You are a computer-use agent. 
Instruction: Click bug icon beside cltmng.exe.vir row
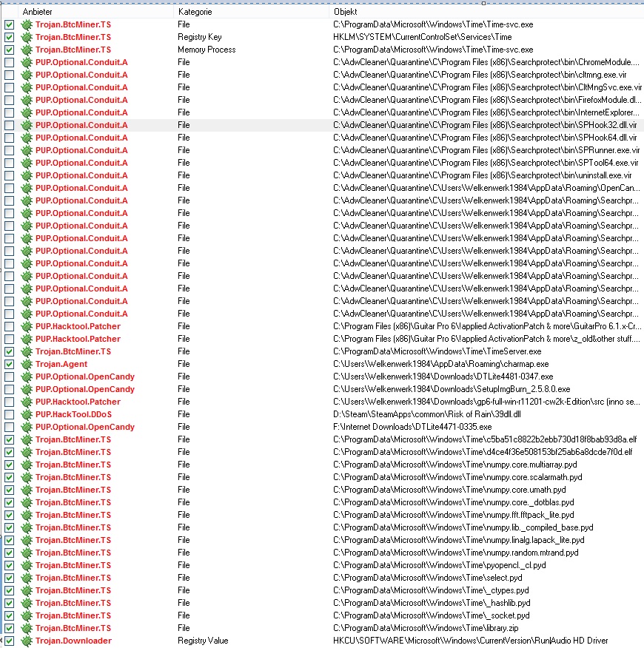point(27,75)
